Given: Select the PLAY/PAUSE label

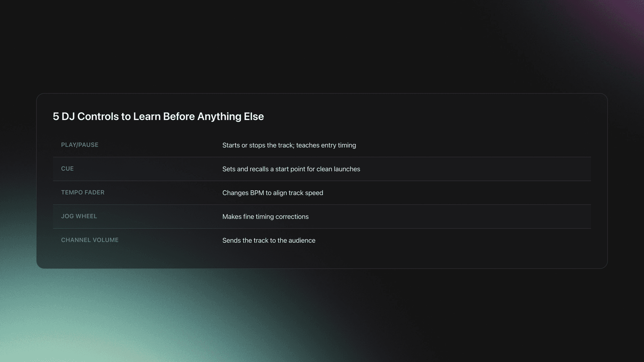Looking at the screenshot, I should [79, 145].
